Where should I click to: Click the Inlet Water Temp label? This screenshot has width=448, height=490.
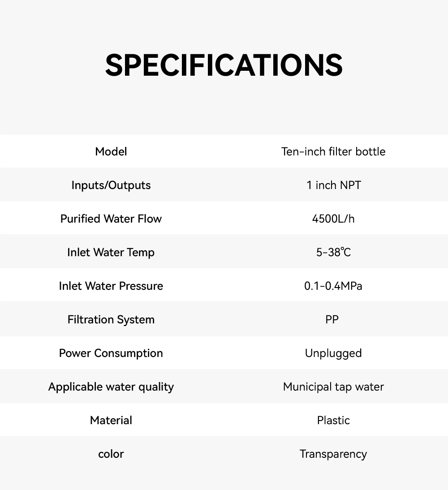(x=111, y=253)
